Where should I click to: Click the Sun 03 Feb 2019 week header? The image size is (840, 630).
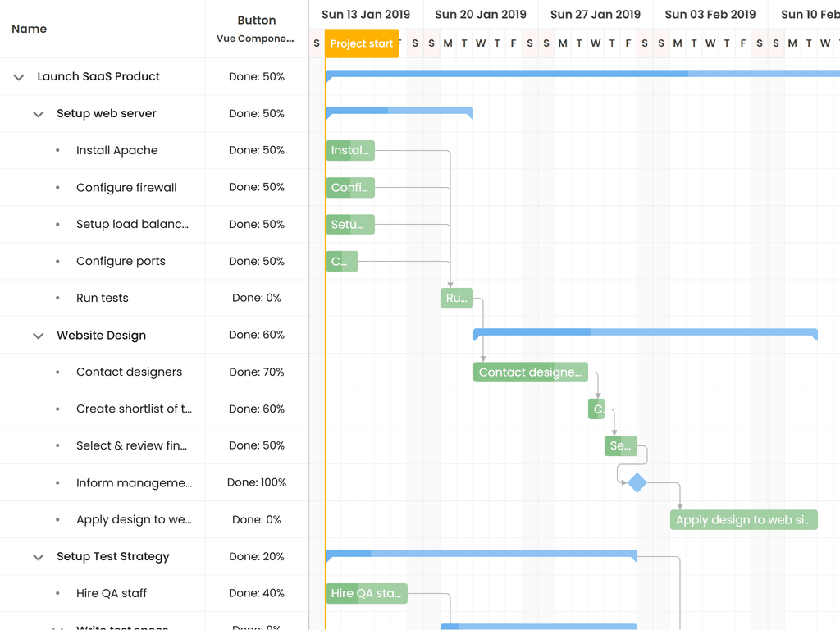710,15
